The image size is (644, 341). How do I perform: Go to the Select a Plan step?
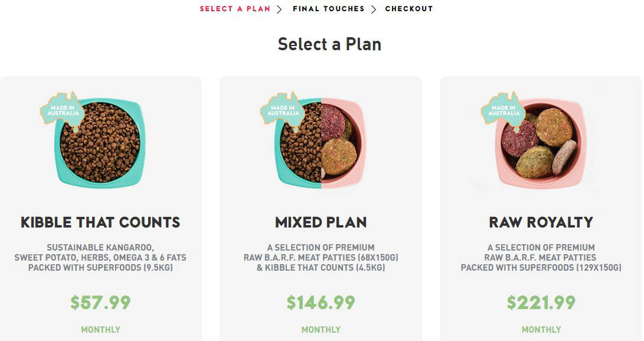click(235, 9)
